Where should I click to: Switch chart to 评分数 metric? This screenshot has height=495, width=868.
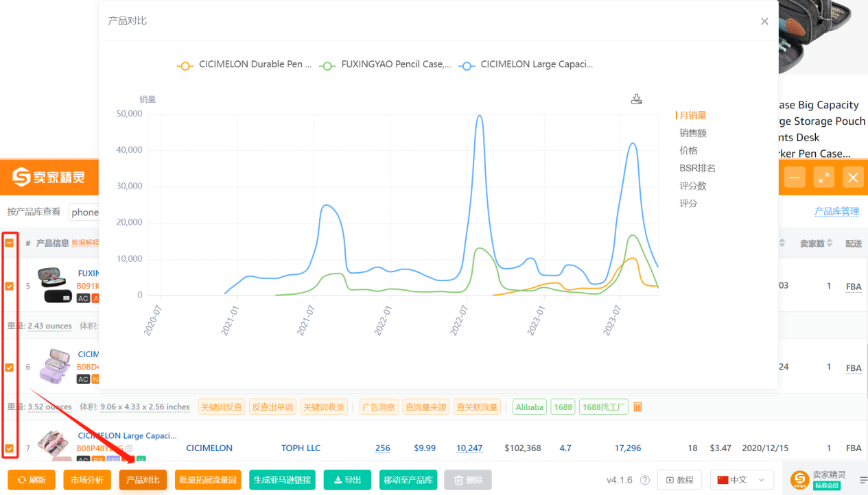pyautogui.click(x=693, y=186)
